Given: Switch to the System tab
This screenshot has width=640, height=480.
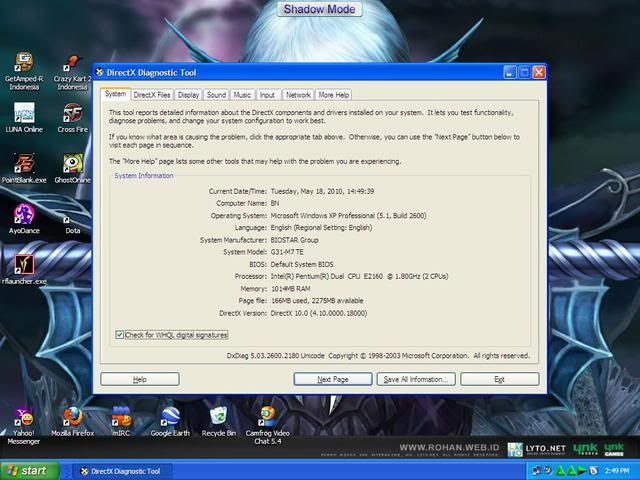Looking at the screenshot, I should pyautogui.click(x=115, y=94).
